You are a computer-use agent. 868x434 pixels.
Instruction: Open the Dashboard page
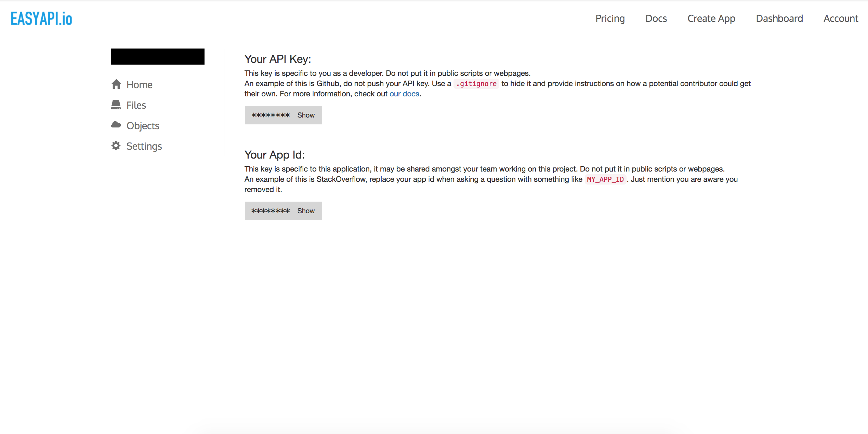(x=779, y=18)
